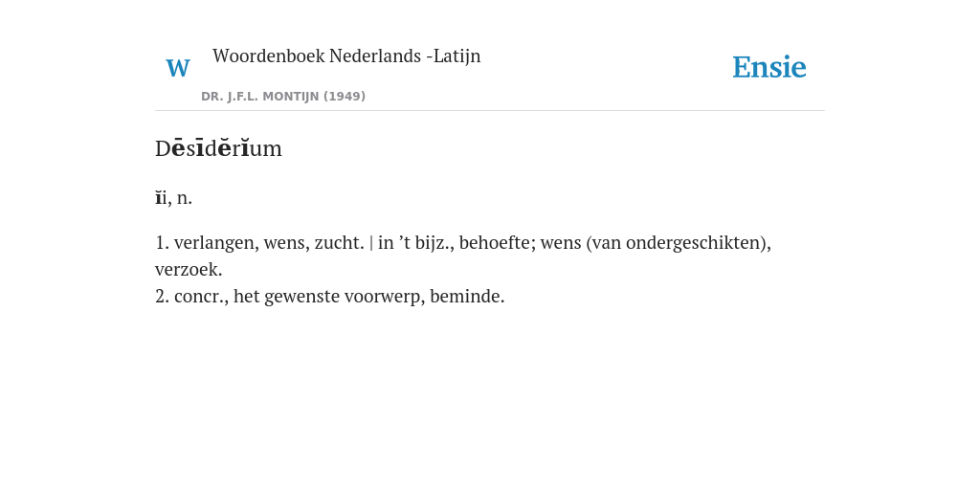
Task: Click the phrase 'in ’t bijz.'
Action: click(416, 243)
